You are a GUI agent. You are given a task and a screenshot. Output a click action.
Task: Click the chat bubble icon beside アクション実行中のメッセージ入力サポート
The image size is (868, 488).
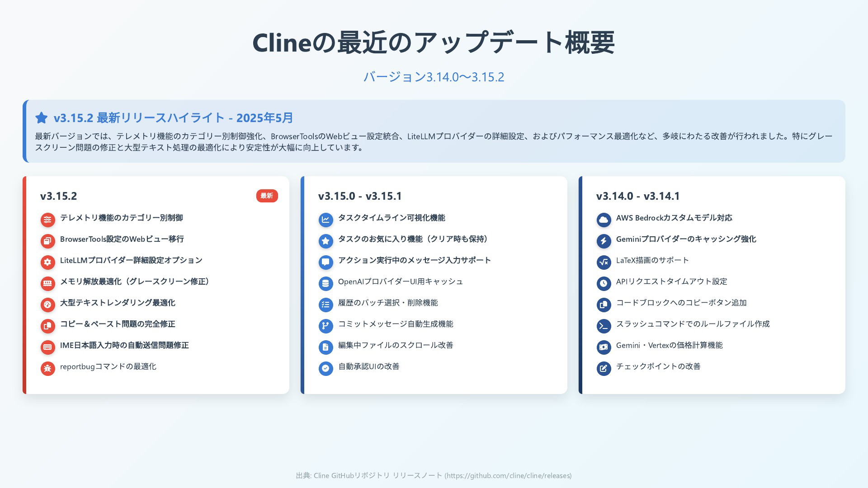pos(325,262)
